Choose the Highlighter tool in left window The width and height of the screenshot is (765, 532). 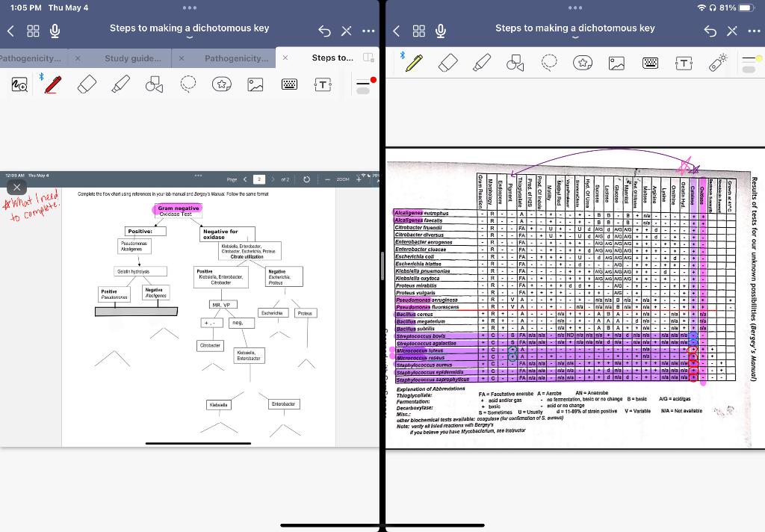click(x=120, y=84)
